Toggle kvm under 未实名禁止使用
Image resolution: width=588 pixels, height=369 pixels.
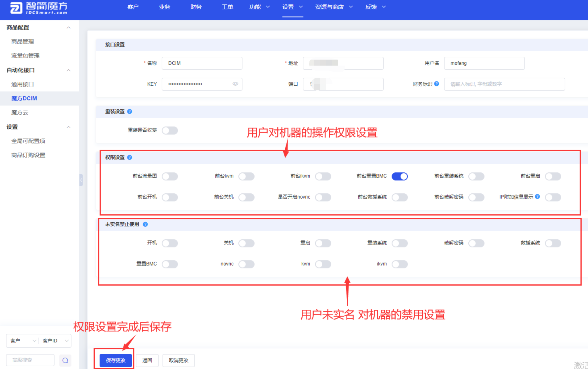point(323,264)
